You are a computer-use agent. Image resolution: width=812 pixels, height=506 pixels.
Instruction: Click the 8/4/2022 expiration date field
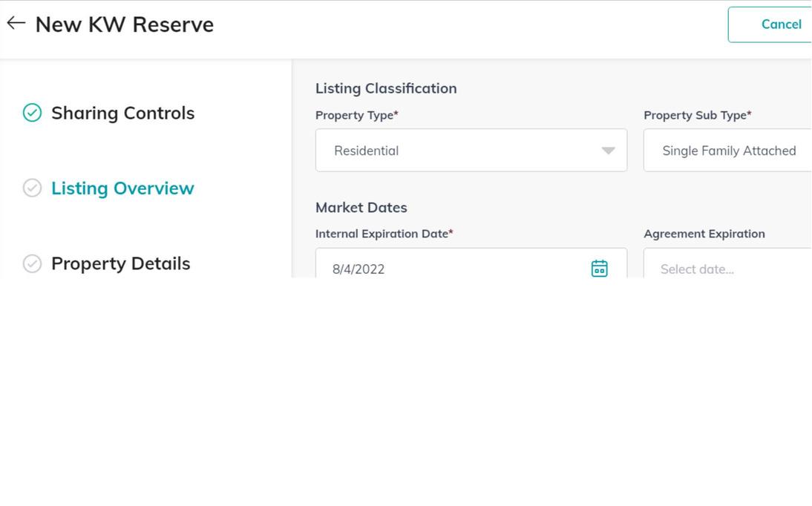445,269
